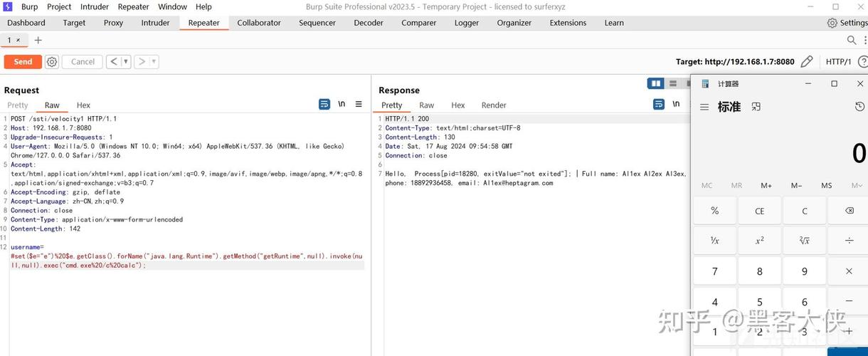Switch to the Target tab
Viewport: 868px width, 356px height.
[74, 23]
